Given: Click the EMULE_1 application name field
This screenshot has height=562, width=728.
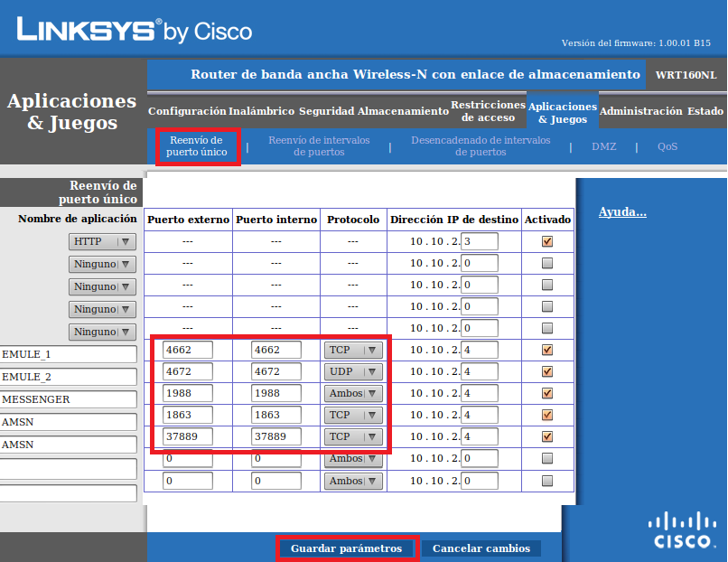Looking at the screenshot, I should tap(69, 354).
